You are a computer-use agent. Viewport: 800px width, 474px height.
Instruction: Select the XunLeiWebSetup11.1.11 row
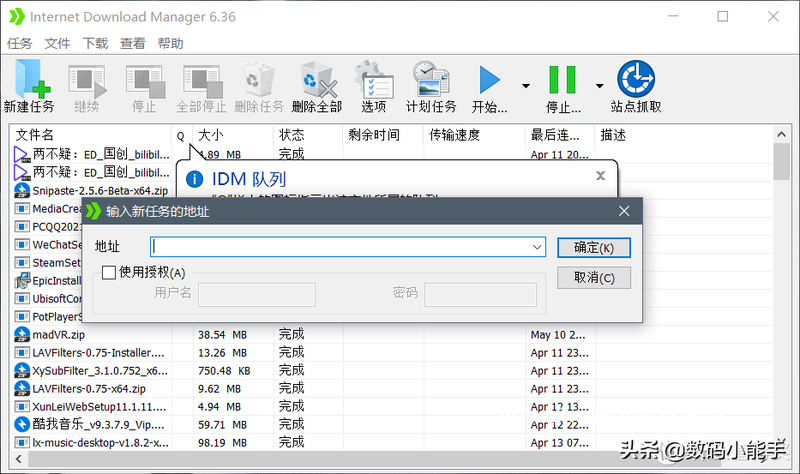coord(392,407)
